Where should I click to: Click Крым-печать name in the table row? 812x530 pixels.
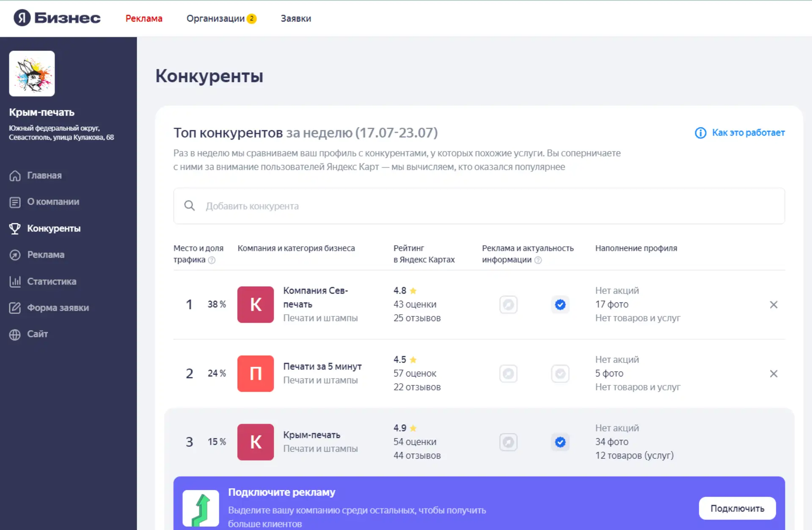pyautogui.click(x=312, y=435)
